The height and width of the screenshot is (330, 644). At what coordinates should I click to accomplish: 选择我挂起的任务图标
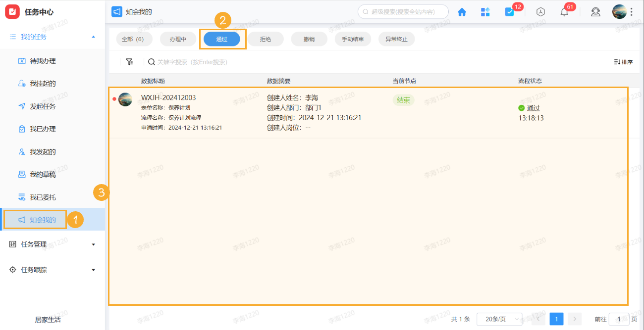(x=21, y=83)
